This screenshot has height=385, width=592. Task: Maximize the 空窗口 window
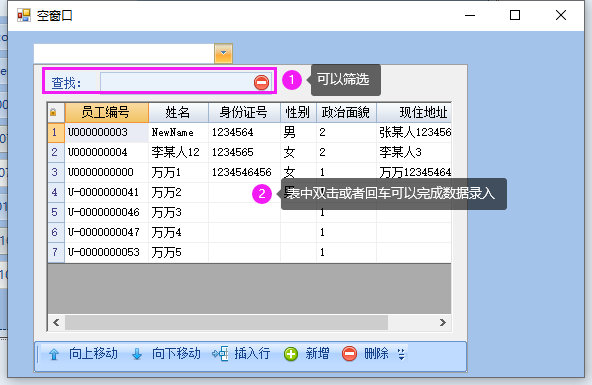[515, 15]
